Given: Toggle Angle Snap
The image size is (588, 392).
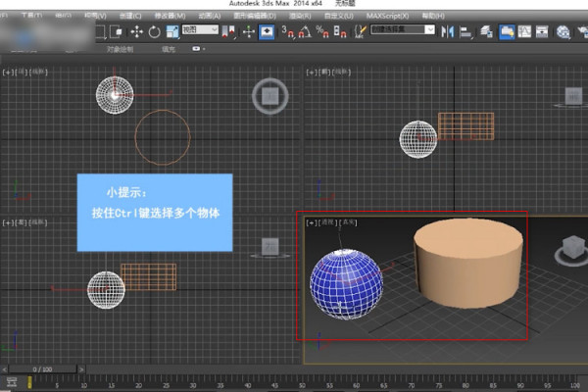Looking at the screenshot, I should coord(305,32).
